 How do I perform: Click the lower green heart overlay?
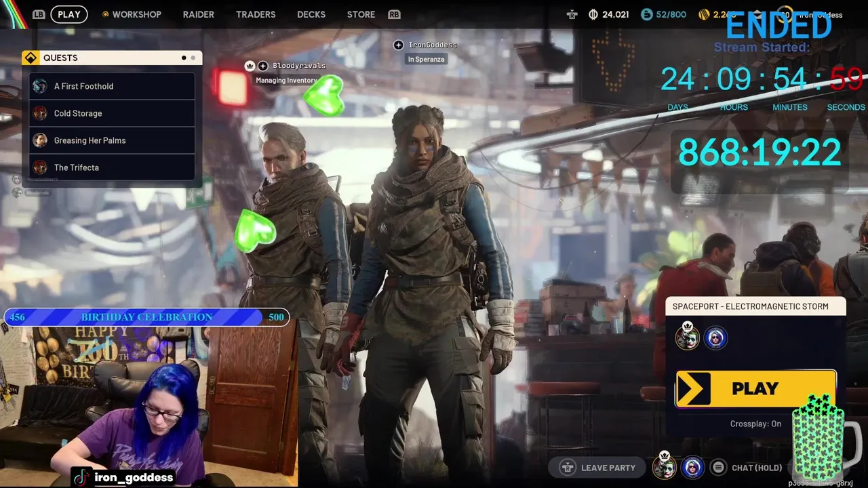point(255,230)
